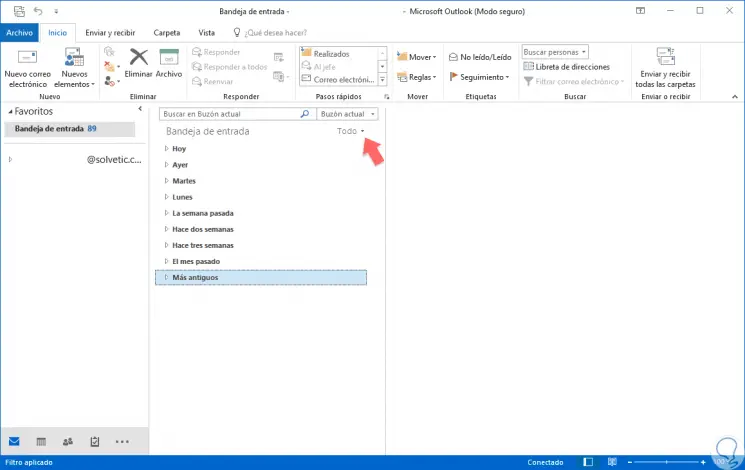Open the Archivo file menu
The width and height of the screenshot is (745, 470).
[x=19, y=32]
